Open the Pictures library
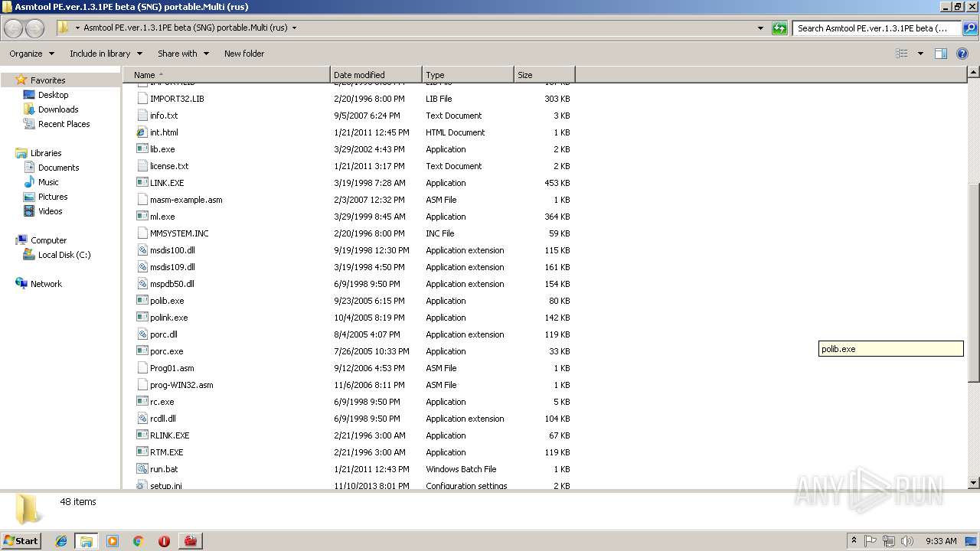980x551 pixels. pos(53,197)
